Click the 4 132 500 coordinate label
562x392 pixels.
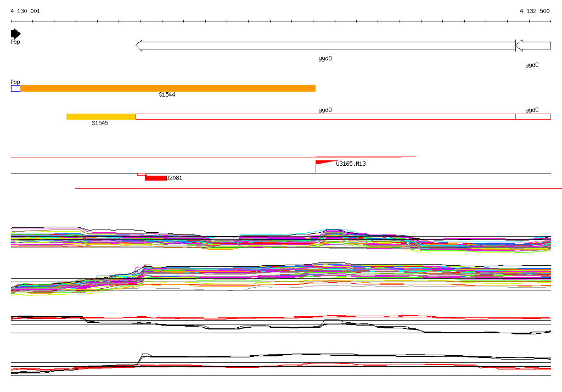point(535,11)
